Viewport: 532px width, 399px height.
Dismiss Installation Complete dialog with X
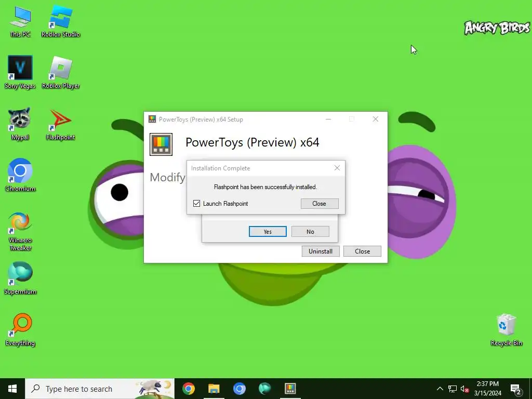coord(337,168)
